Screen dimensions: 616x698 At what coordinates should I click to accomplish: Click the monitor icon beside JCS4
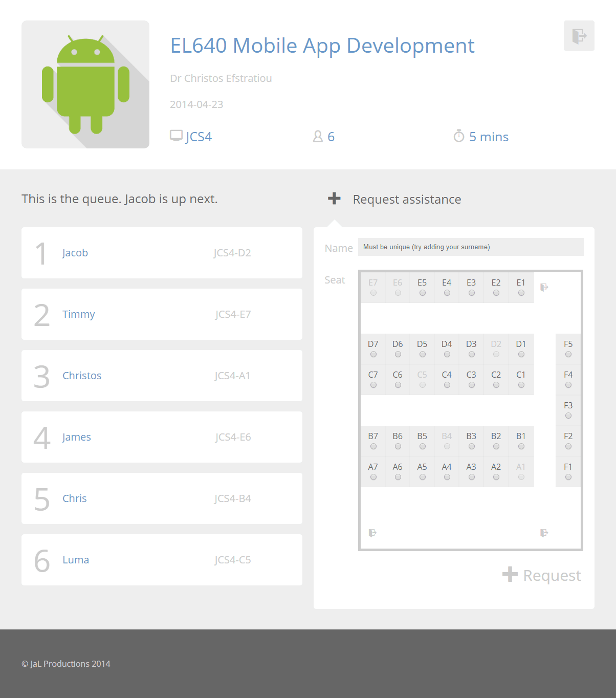176,136
